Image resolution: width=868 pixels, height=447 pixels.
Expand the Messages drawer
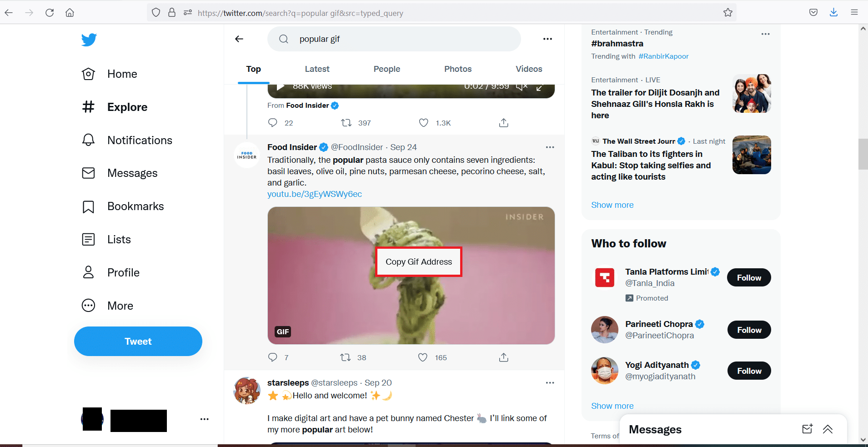[x=828, y=429]
